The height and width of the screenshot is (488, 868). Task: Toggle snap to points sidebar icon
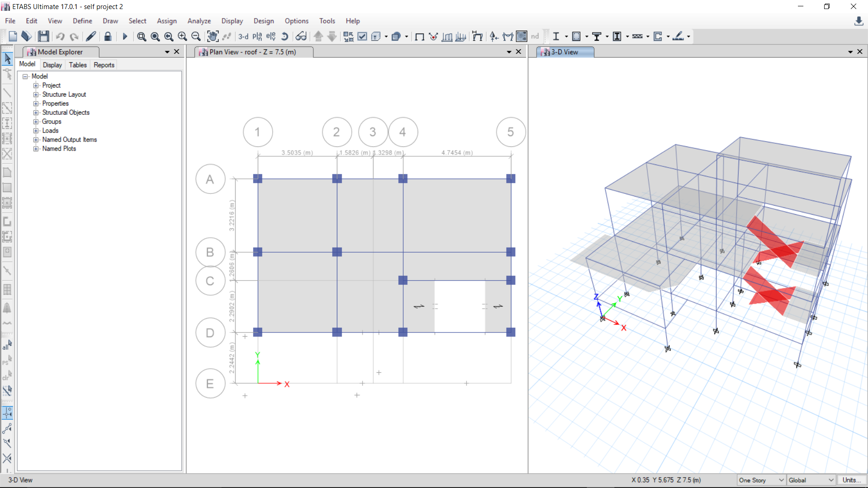(7, 413)
